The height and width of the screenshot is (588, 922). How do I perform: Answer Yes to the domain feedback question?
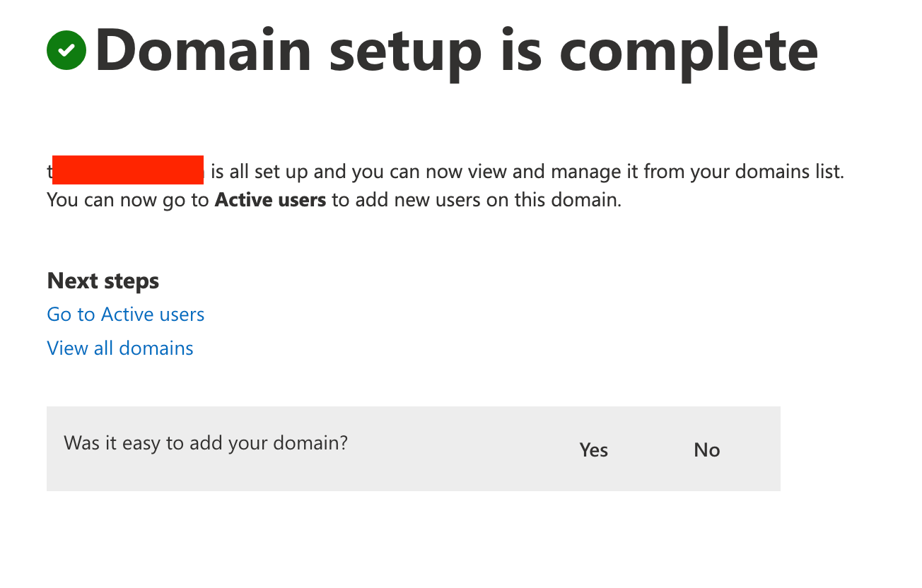click(x=594, y=450)
